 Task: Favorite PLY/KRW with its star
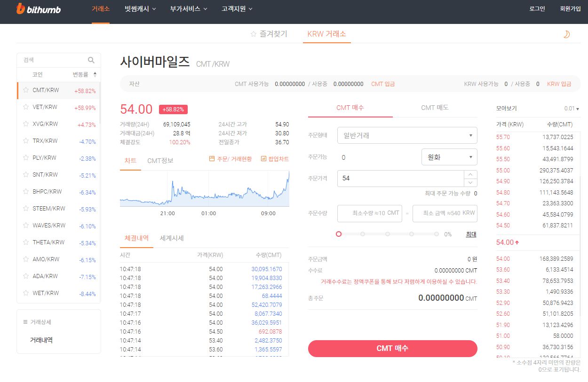[x=26, y=158]
